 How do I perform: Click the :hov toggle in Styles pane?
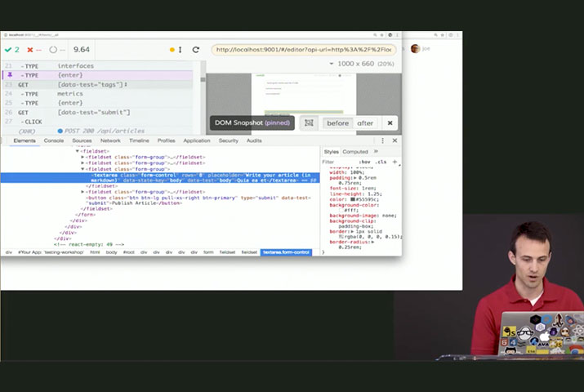(x=364, y=162)
